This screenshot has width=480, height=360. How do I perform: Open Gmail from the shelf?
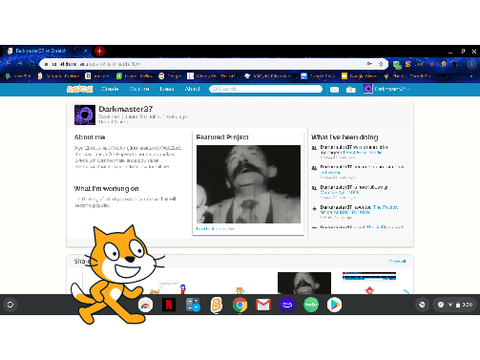coord(263,305)
